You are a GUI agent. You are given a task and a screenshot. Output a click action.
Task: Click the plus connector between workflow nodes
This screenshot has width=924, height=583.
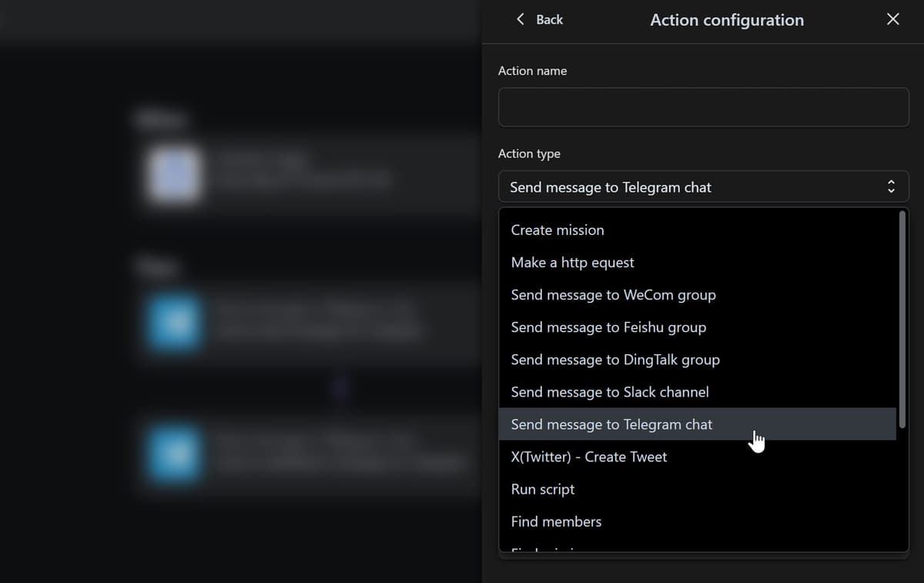340,389
